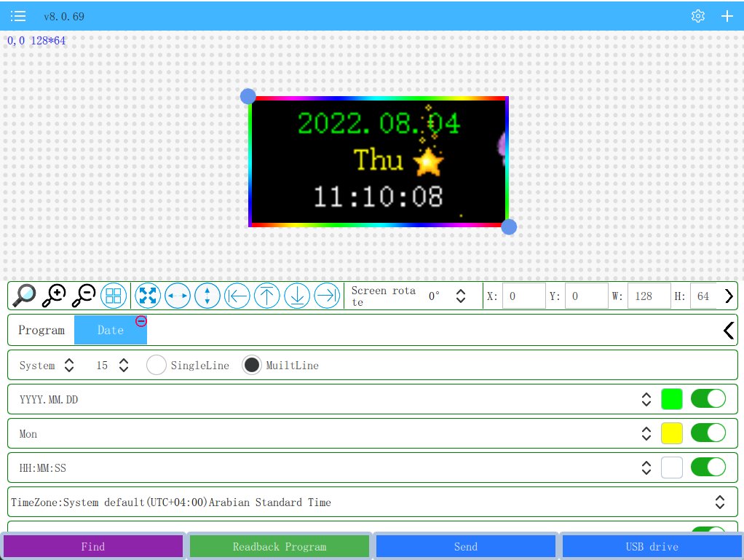Select the clock preview thumbnail on canvas
Screen dimensions: 744x560
pos(379,162)
